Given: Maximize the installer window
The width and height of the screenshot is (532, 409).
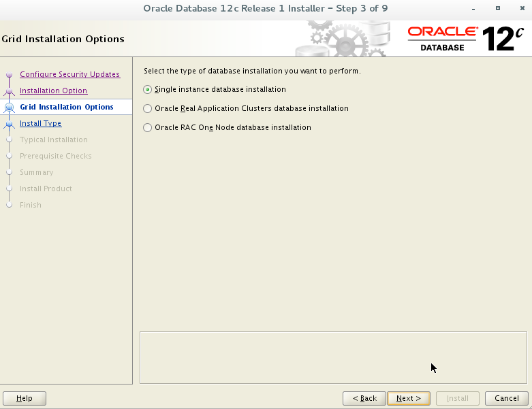Looking at the screenshot, I should coord(498,8).
